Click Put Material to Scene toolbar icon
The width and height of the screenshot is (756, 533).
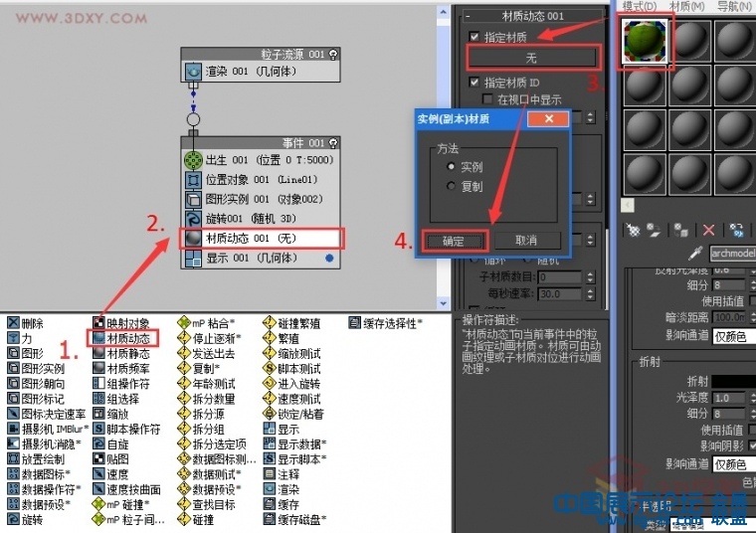[x=654, y=231]
